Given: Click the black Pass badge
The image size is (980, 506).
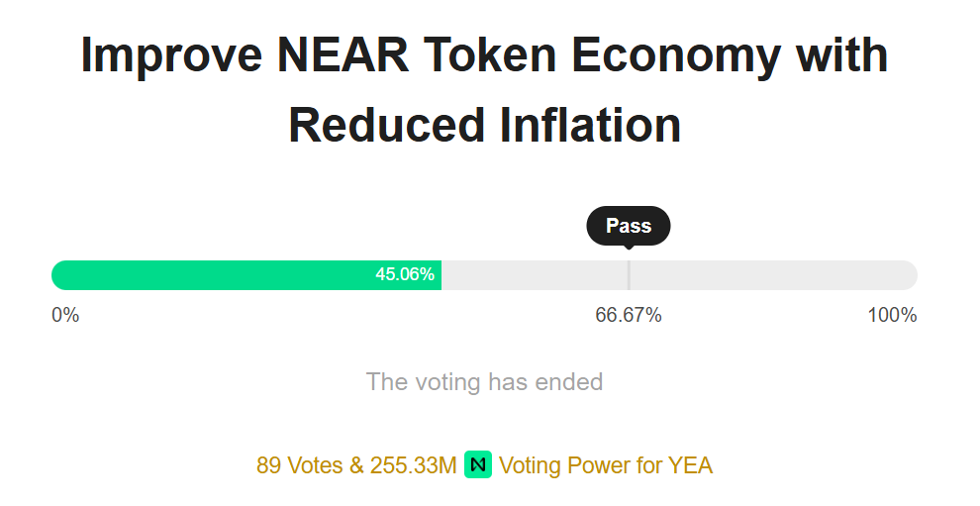Looking at the screenshot, I should [629, 226].
